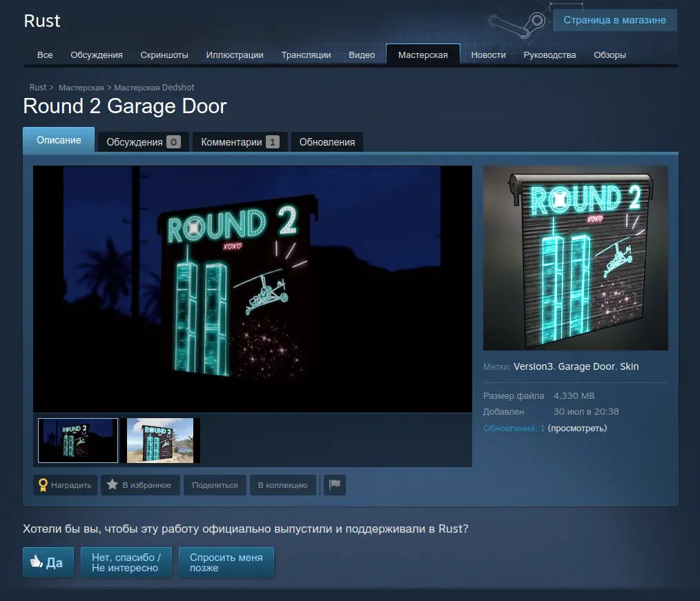The width and height of the screenshot is (700, 601).
Task: Click (просмотреть) updates link
Action: [577, 428]
